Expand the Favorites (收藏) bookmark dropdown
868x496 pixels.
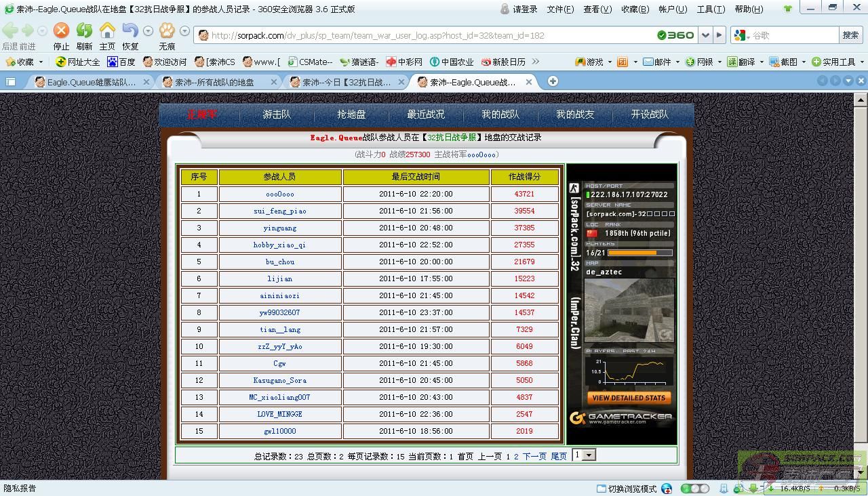coord(41,62)
